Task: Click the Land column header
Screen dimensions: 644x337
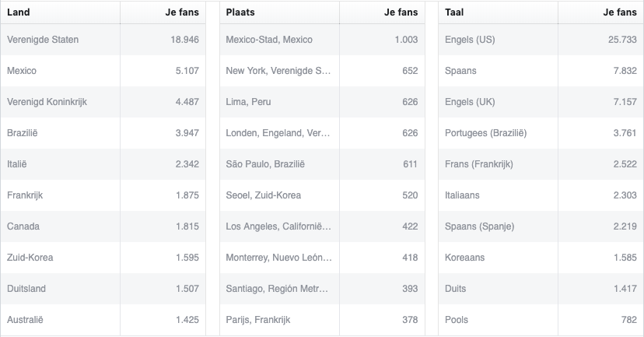Action: (x=61, y=12)
